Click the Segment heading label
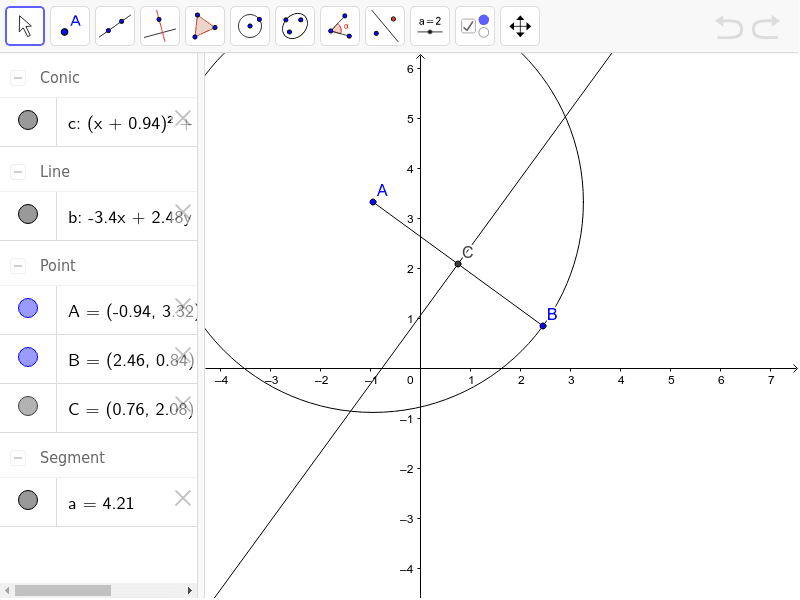This screenshot has width=800, height=600. point(72,457)
